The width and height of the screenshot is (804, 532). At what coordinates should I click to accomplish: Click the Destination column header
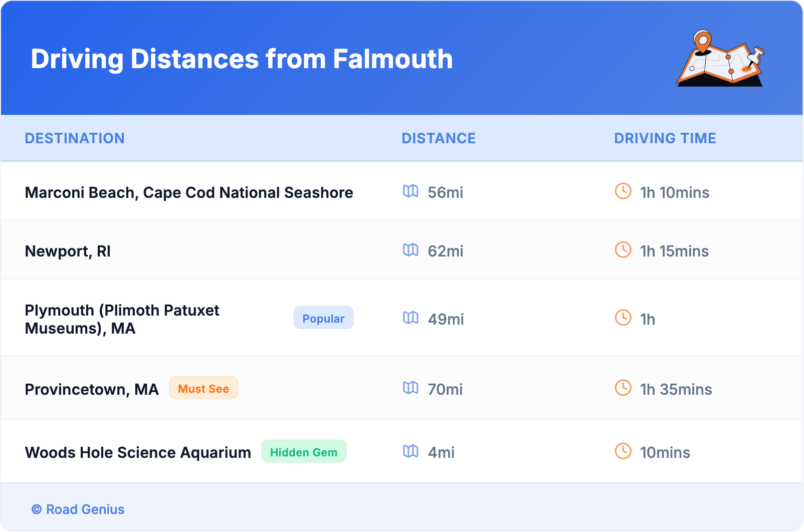75,138
